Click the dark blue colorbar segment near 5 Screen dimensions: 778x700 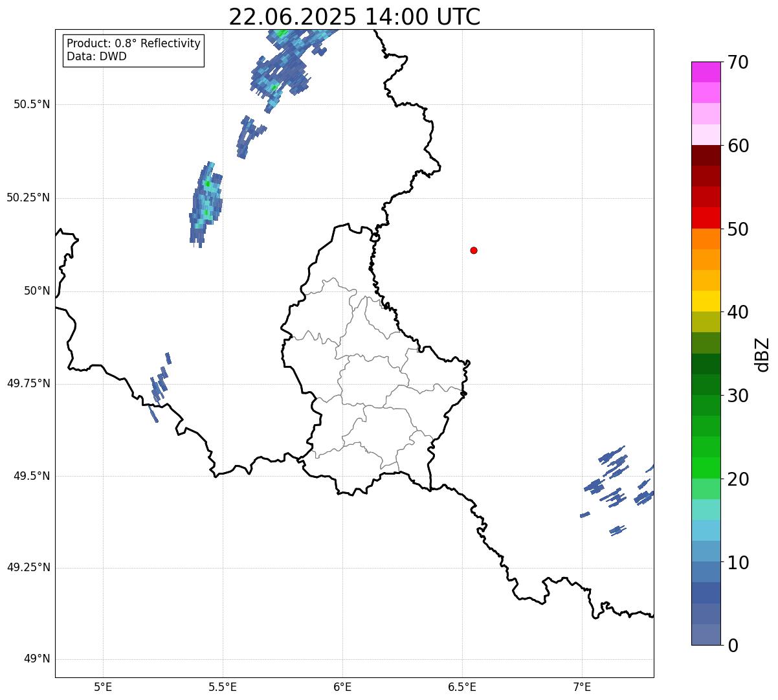point(706,593)
